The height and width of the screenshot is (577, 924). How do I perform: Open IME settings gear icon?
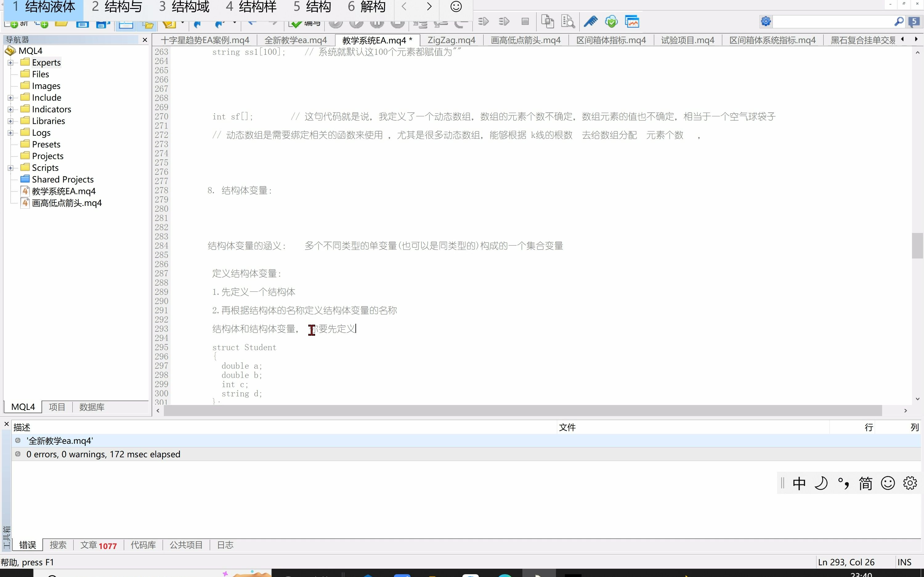coord(910,483)
